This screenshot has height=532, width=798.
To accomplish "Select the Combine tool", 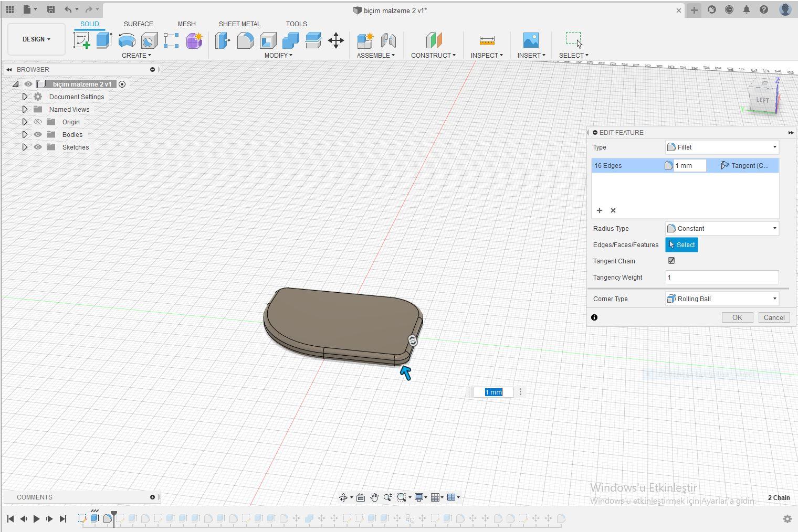I will pyautogui.click(x=290, y=40).
